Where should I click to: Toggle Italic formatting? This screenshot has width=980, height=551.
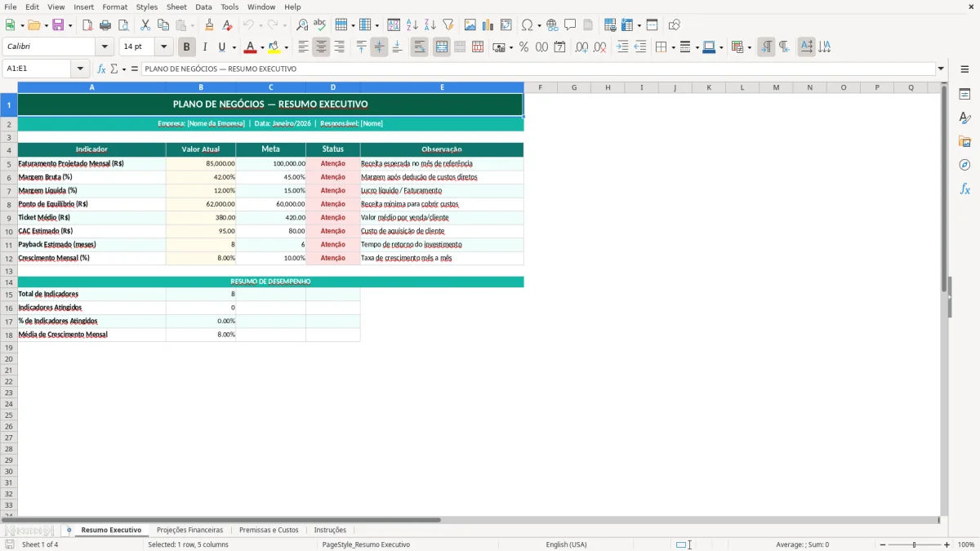(205, 47)
